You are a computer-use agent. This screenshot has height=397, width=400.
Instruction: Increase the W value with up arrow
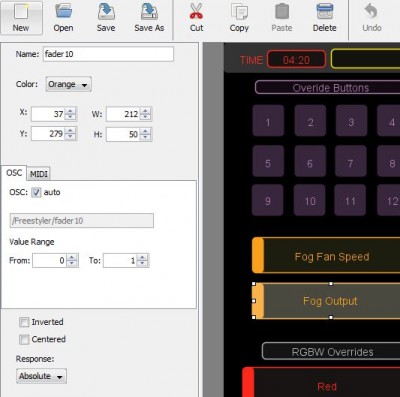(145, 111)
